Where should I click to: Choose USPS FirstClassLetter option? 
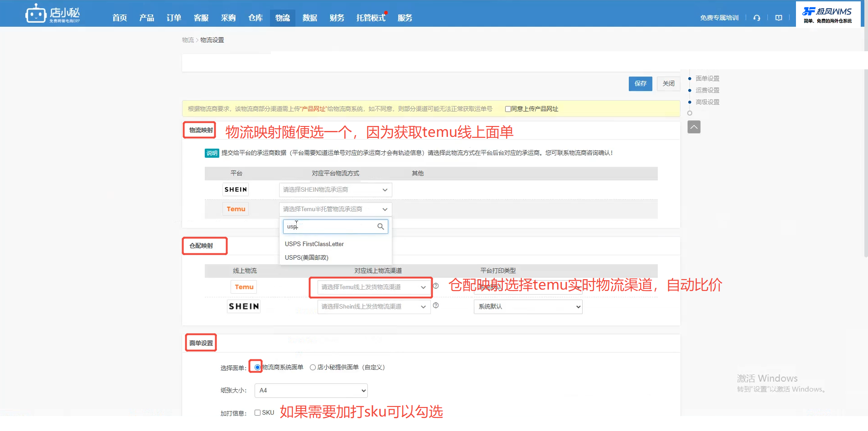coord(314,244)
